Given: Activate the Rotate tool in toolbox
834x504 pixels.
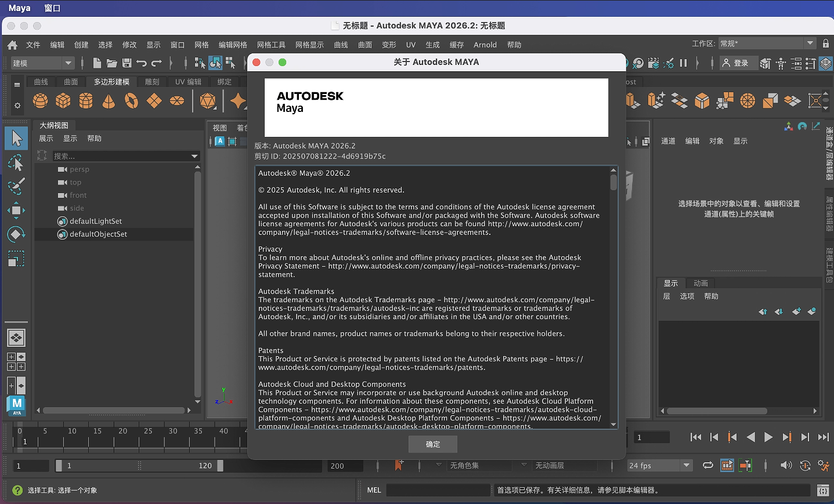Looking at the screenshot, I should click(16, 234).
